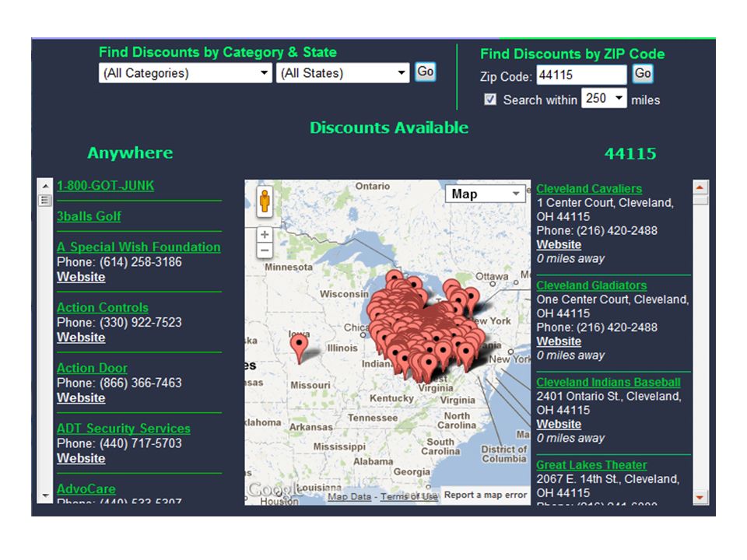Open the AdvoCare link
747x560 pixels.
click(x=86, y=488)
